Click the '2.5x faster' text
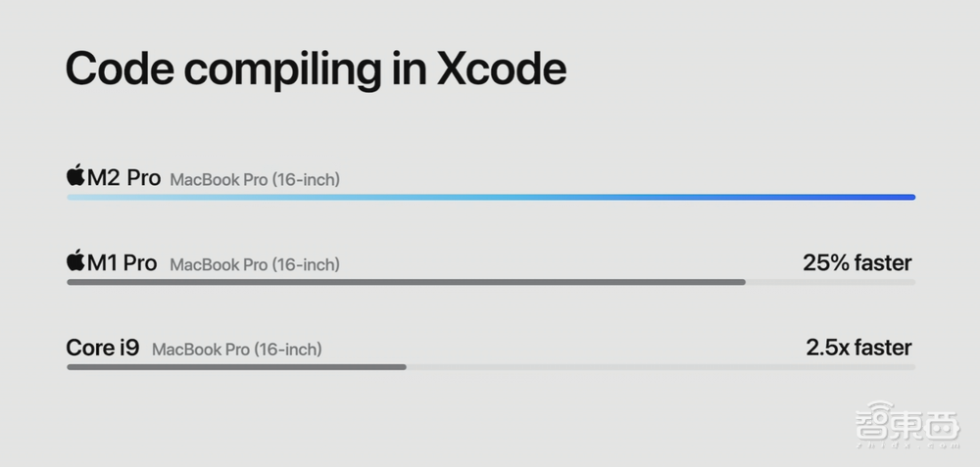 click(858, 348)
